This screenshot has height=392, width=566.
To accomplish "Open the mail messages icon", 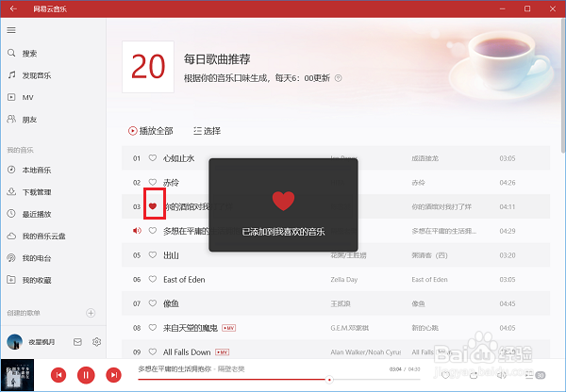I will (x=77, y=342).
